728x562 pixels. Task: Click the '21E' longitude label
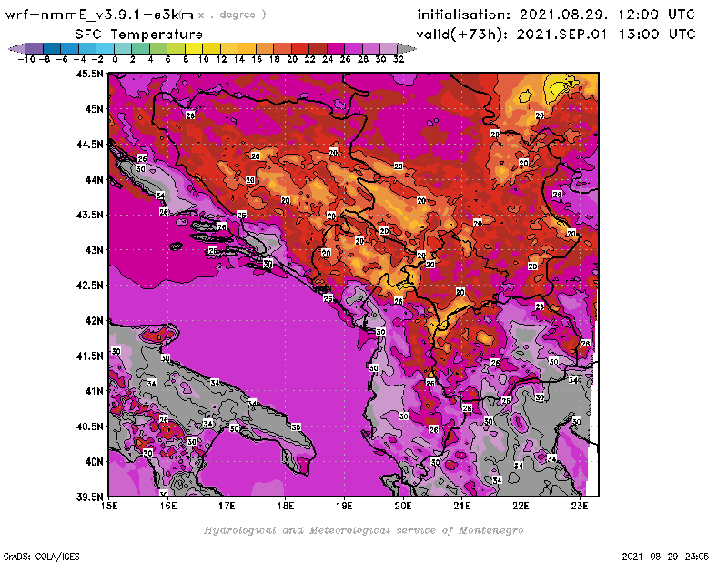pos(462,506)
